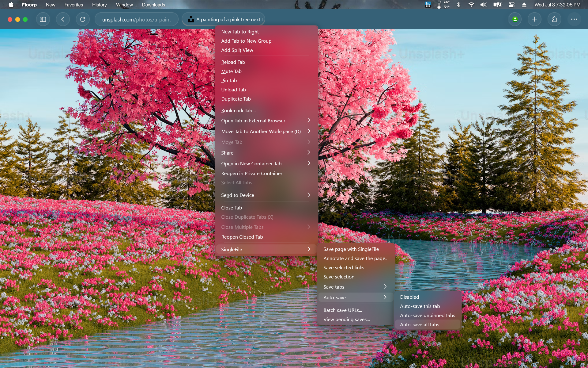Click Save page with SingleFile
The width and height of the screenshot is (588, 368).
(x=356, y=249)
